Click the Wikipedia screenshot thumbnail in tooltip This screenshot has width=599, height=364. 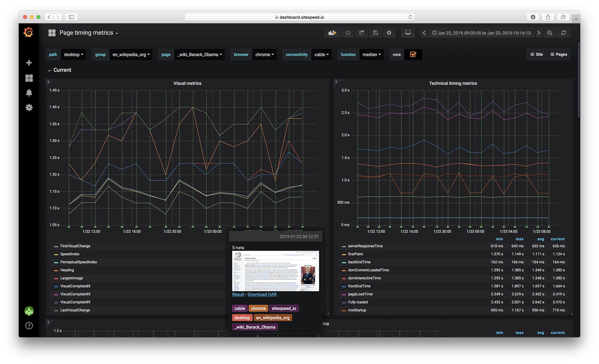point(275,271)
